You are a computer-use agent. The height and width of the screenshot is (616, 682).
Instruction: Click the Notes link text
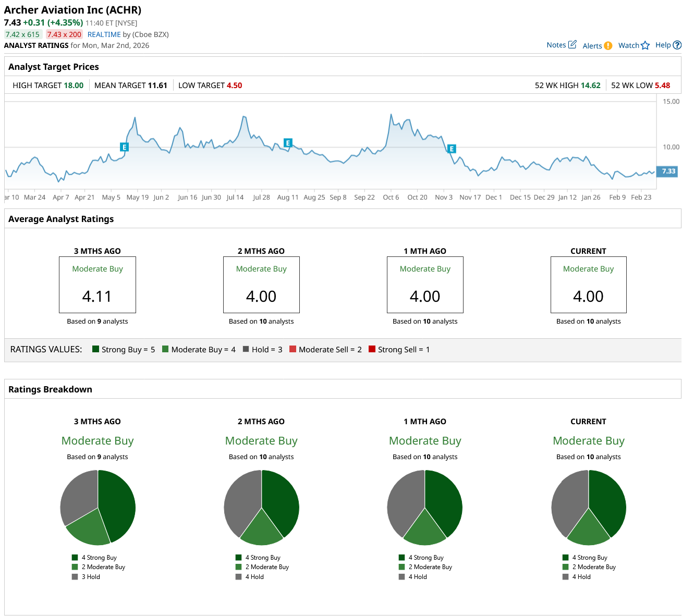tap(556, 45)
